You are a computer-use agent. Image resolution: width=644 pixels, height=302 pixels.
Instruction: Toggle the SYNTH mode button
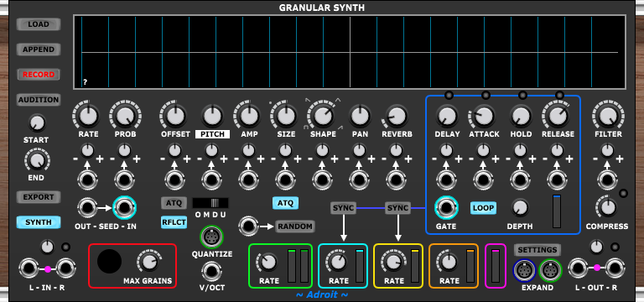point(39,222)
